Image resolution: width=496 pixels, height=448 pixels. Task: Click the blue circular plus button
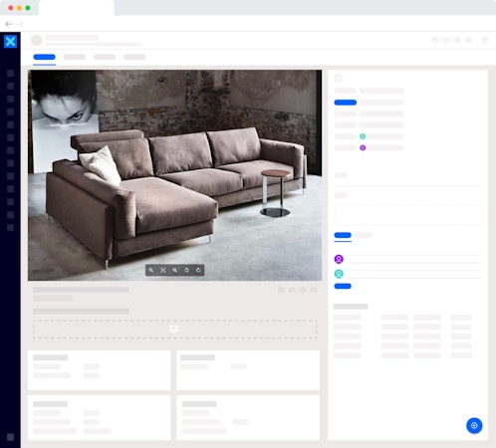474,425
